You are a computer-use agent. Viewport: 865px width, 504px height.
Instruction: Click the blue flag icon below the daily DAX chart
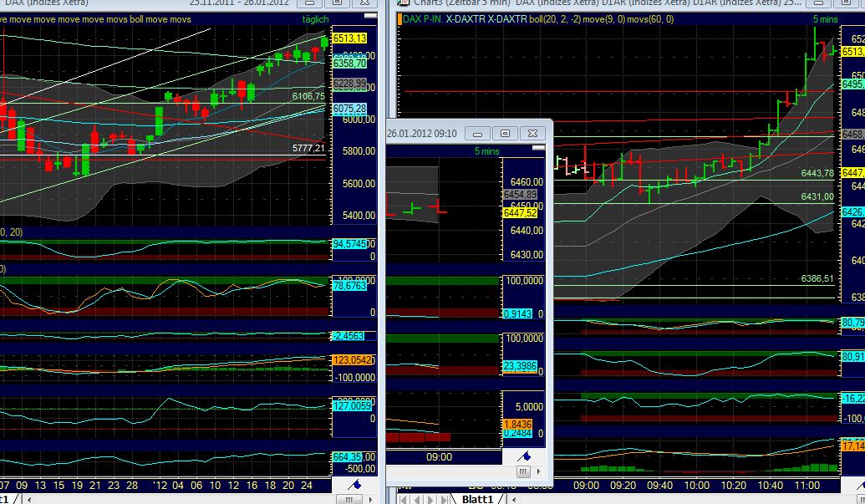[x=356, y=484]
